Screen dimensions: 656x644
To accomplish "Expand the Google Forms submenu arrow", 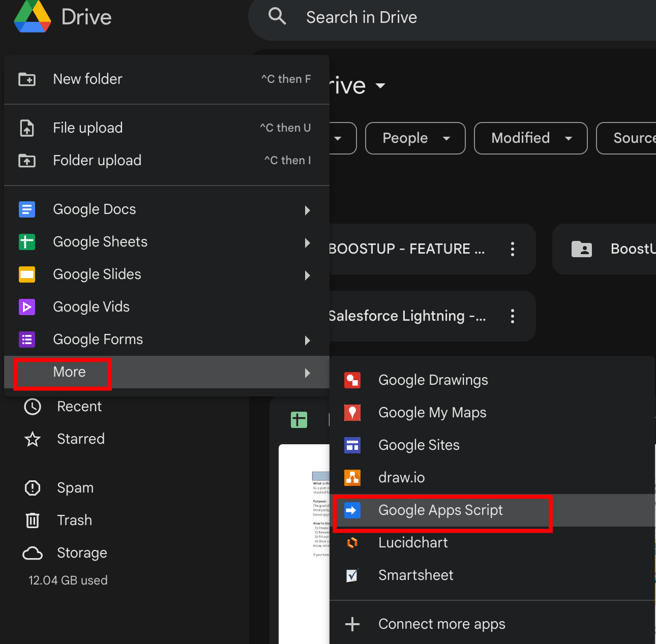I will pyautogui.click(x=307, y=340).
